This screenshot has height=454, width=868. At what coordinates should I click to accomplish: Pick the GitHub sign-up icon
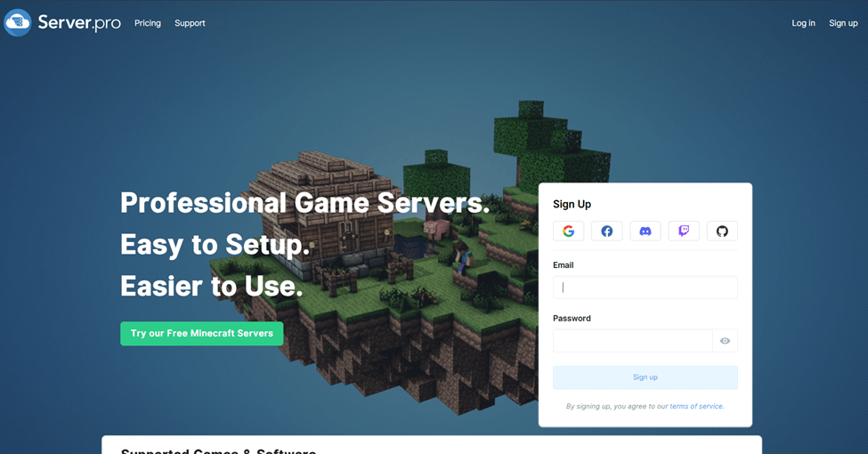click(x=722, y=231)
